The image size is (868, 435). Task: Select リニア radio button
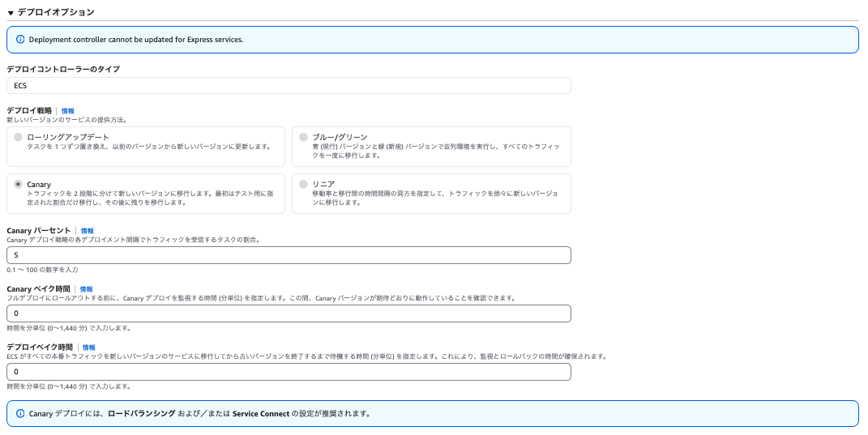pyautogui.click(x=303, y=185)
